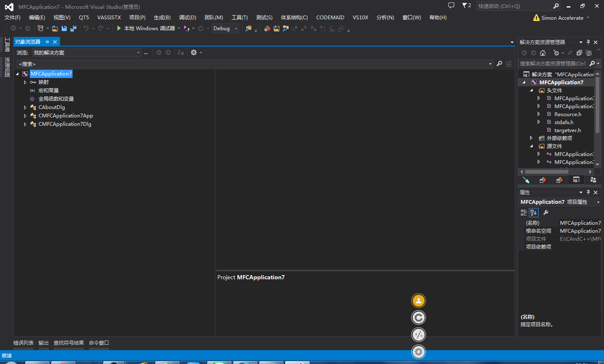This screenshot has width=604, height=364.
Task: Click the tomato-colored VAssistX options icon
Action: coord(267,29)
